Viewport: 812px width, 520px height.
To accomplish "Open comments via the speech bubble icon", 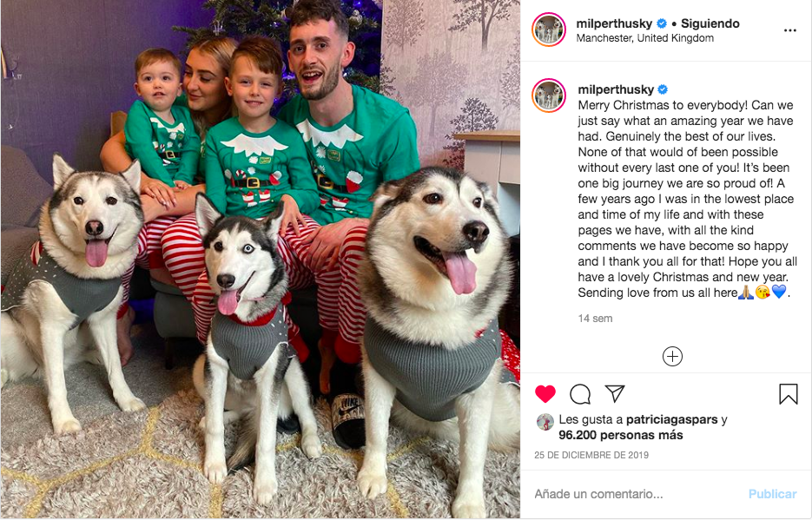I will click(x=580, y=394).
